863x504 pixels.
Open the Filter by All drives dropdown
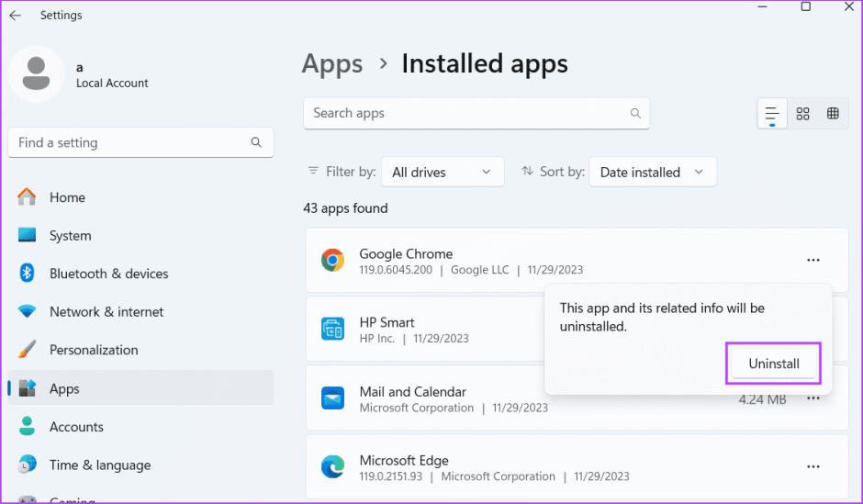coord(443,172)
